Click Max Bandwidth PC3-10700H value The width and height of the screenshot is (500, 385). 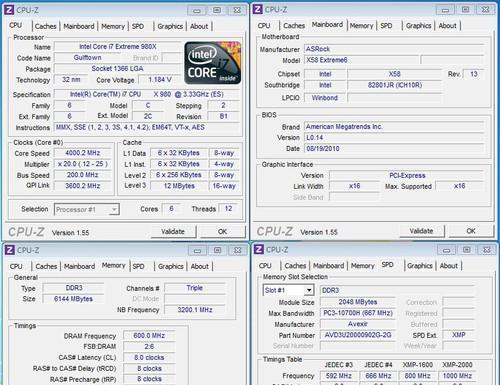point(358,313)
